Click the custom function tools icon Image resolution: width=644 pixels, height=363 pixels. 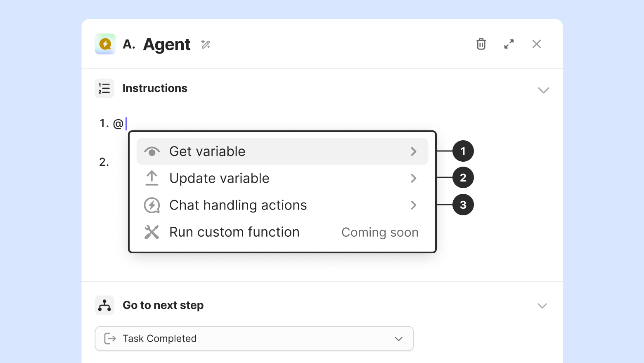click(152, 232)
